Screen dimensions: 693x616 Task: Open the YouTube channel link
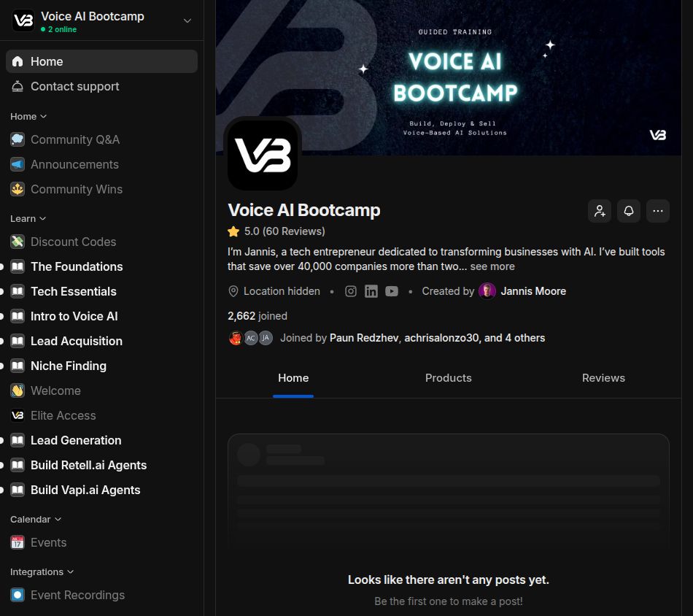pos(392,291)
